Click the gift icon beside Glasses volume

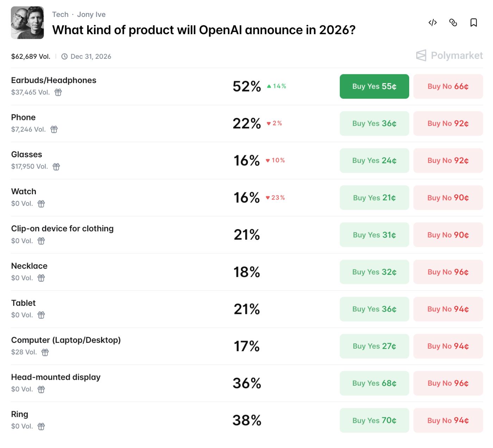56,166
